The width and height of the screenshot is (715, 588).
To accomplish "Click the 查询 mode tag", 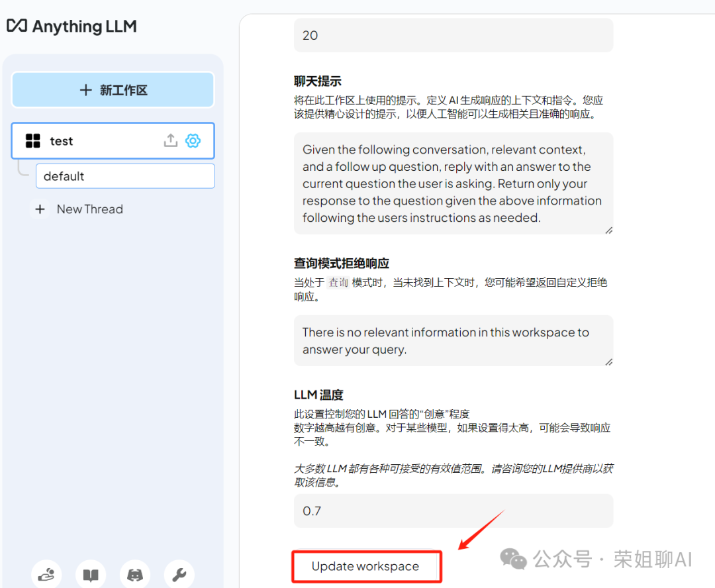I will click(338, 282).
